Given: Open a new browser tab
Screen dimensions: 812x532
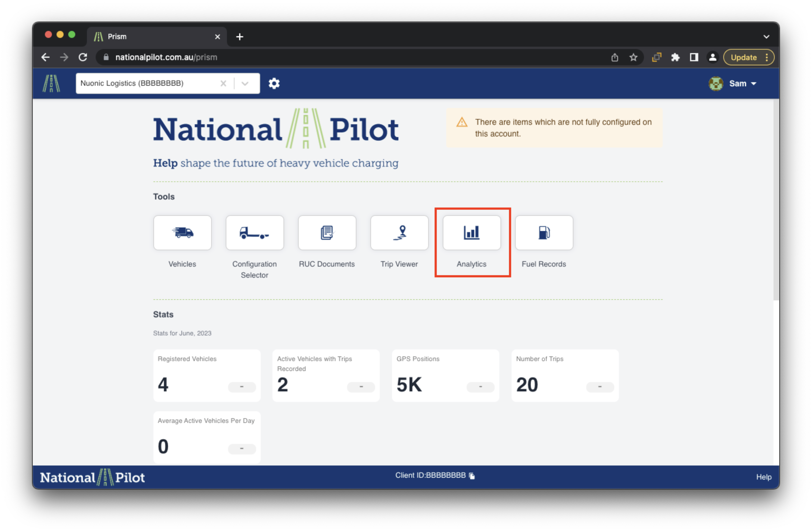Looking at the screenshot, I should tap(239, 36).
